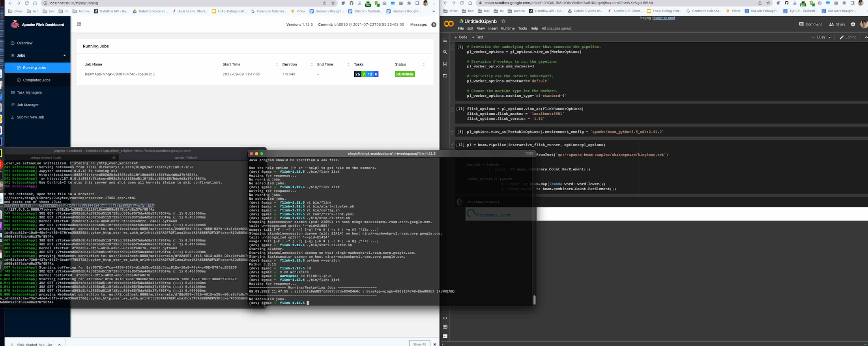Open the Colab Edit menu
868x346 pixels.
[x=470, y=28]
